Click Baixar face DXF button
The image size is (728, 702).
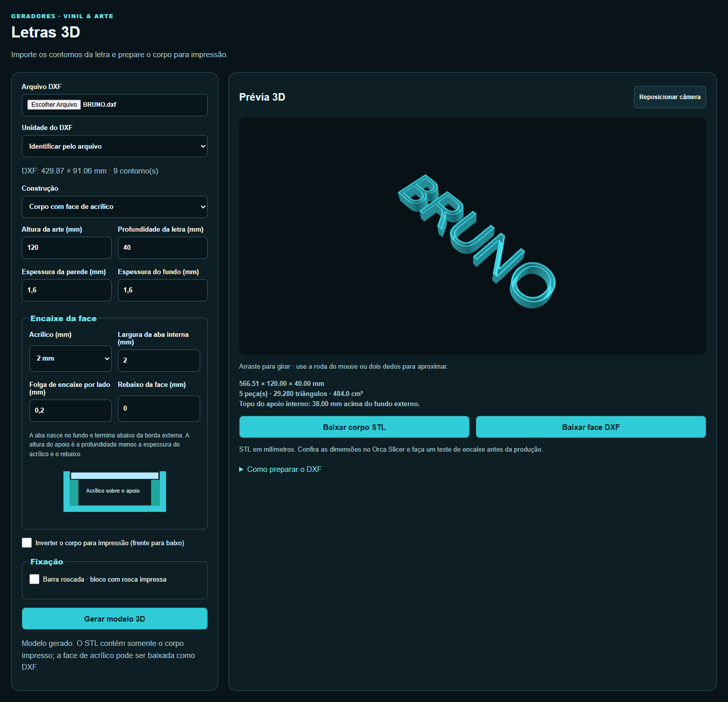coord(591,427)
